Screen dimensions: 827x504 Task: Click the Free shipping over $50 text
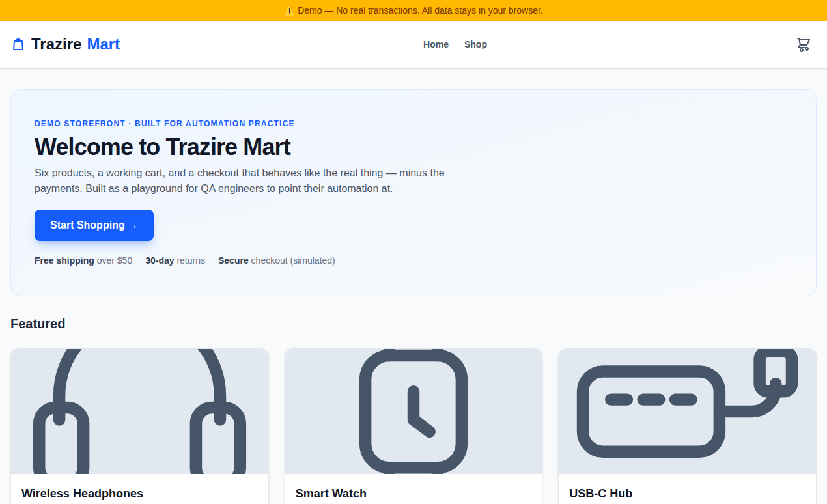point(83,260)
